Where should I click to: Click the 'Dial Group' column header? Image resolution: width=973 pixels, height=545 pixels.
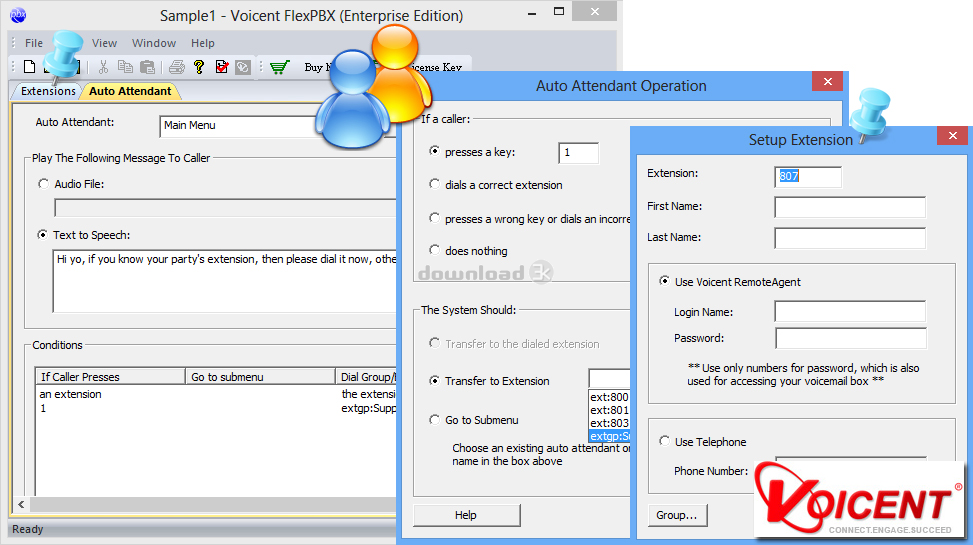click(x=366, y=377)
